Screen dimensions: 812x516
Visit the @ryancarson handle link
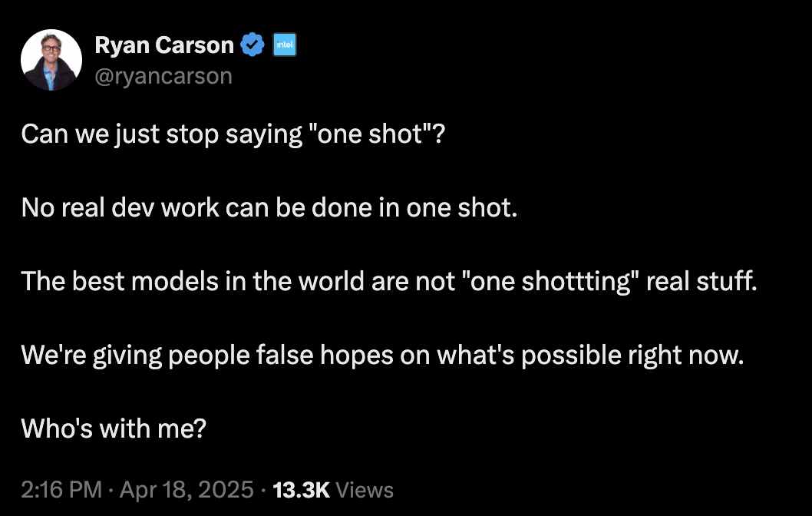[x=163, y=76]
